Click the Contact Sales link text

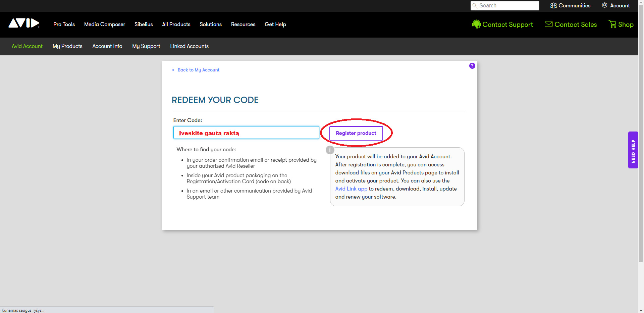(x=576, y=24)
